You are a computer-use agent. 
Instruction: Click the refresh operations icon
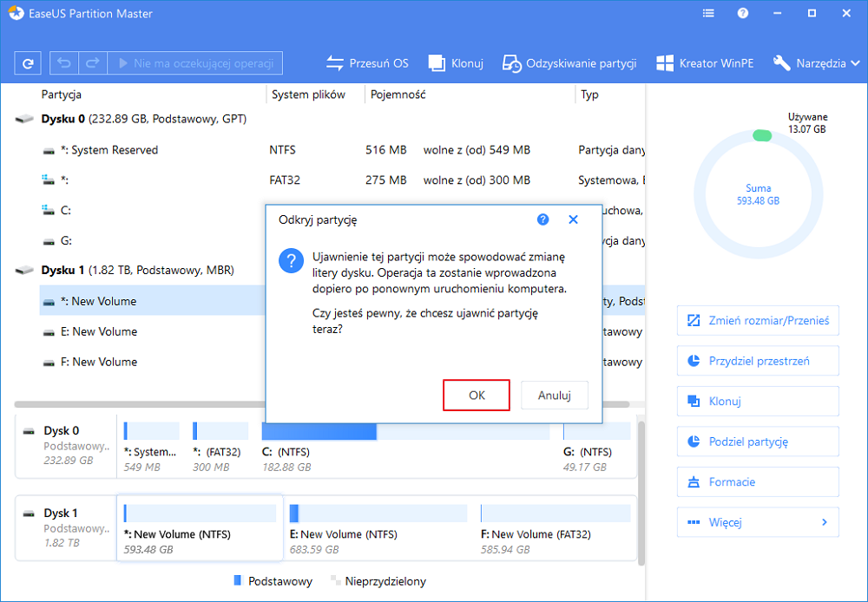click(x=30, y=62)
